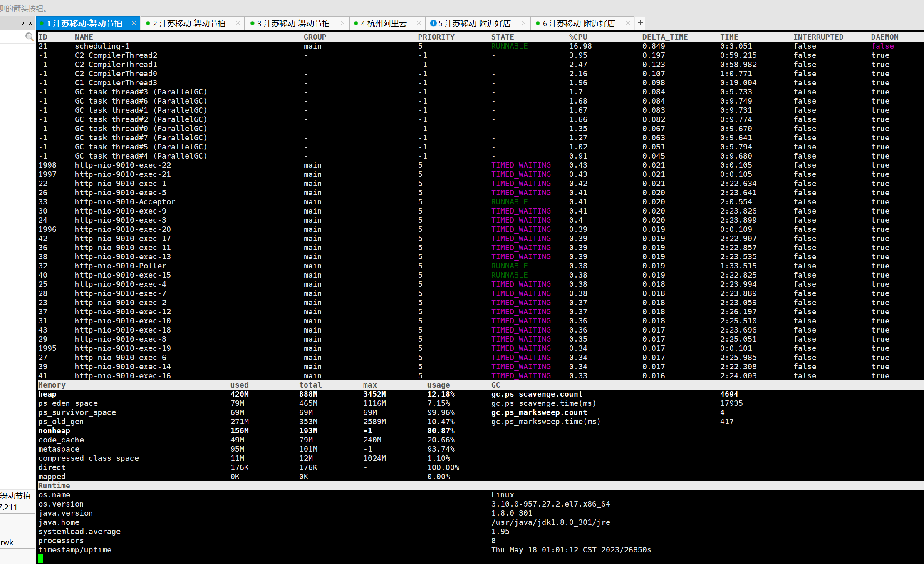Click the green status dot on tab 4
Viewport: 924px width, 564px height.
pyautogui.click(x=356, y=23)
